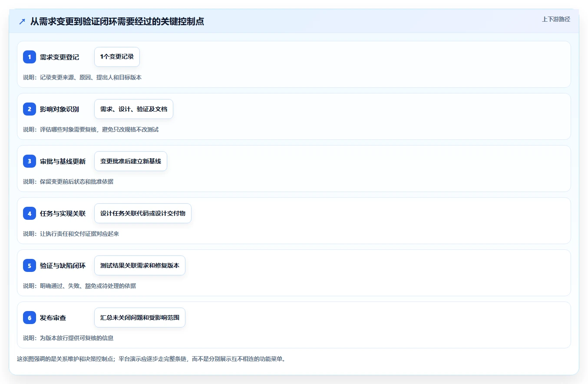Image resolution: width=588 pixels, height=384 pixels.
Task: Click step number 2 badge
Action: [30, 109]
